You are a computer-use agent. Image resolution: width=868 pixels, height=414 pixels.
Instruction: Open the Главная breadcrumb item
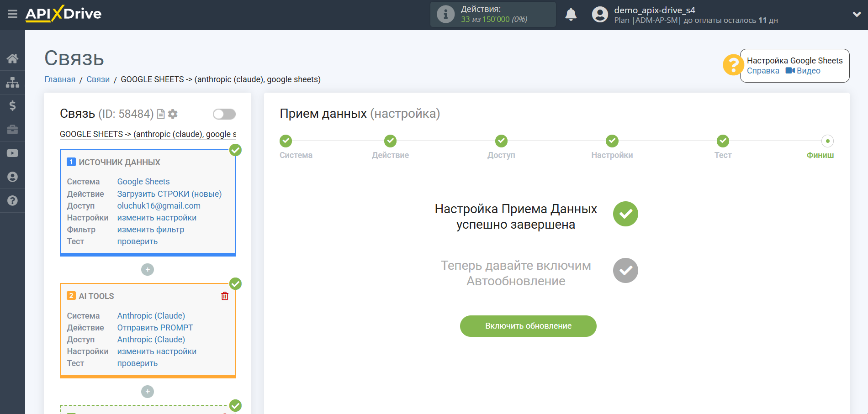60,79
